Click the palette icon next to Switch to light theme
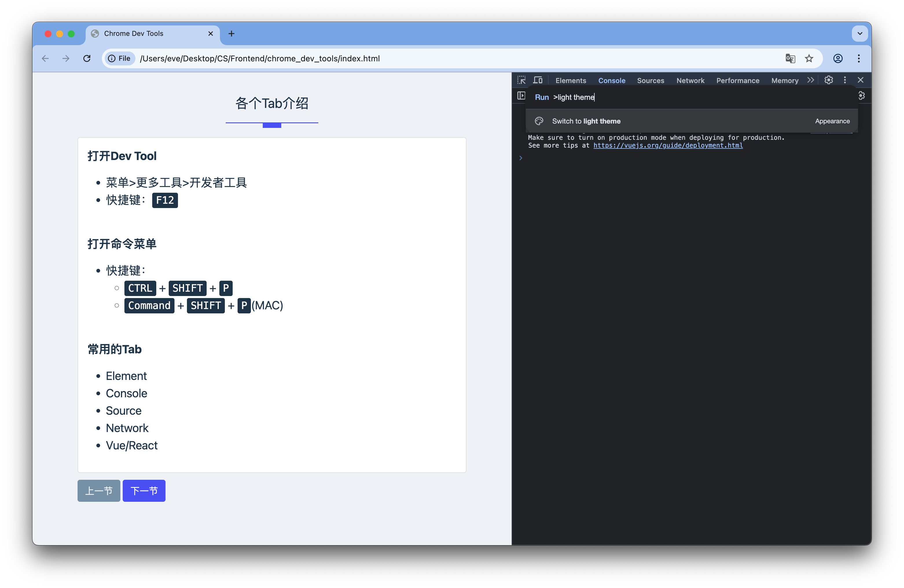 (539, 121)
